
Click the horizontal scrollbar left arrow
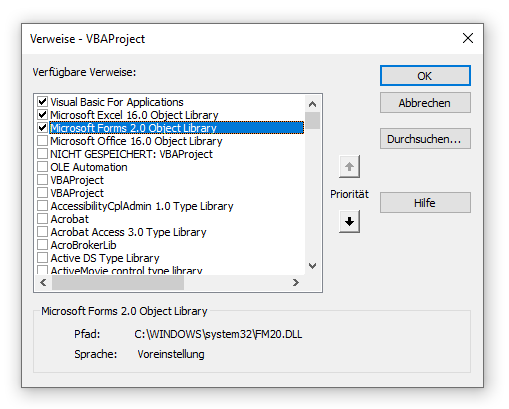coord(43,283)
